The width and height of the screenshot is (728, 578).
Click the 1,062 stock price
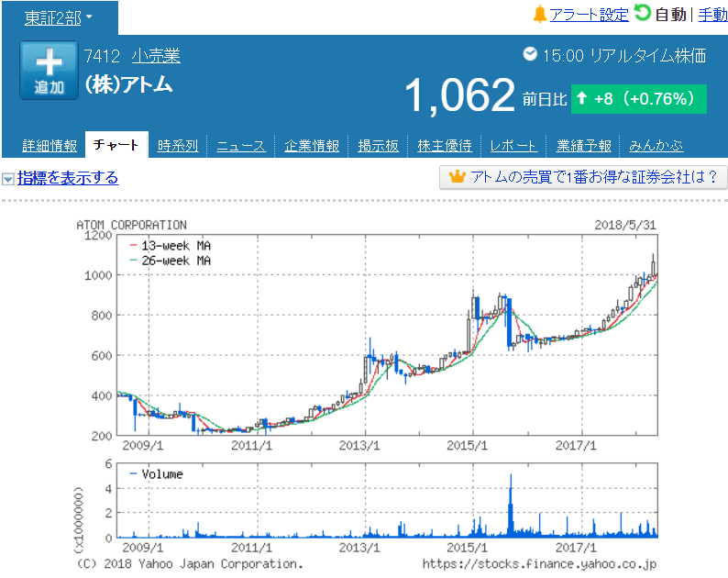point(460,95)
